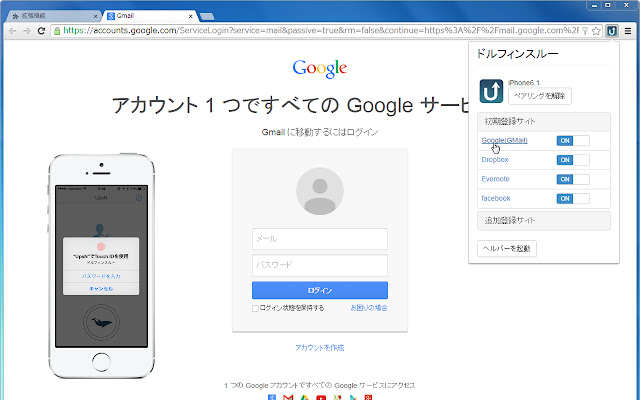Click the YouTube icon in footer row
Viewport: 640px width, 400px height.
point(320,398)
